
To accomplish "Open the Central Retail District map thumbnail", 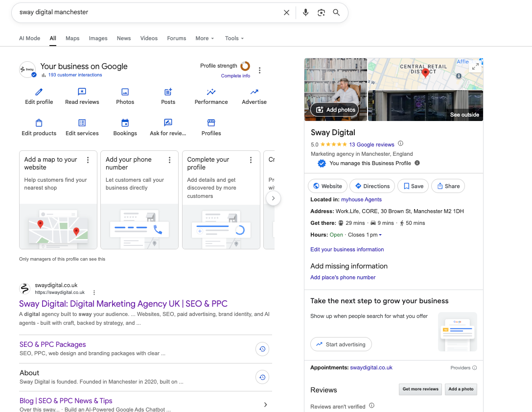I will [x=425, y=73].
